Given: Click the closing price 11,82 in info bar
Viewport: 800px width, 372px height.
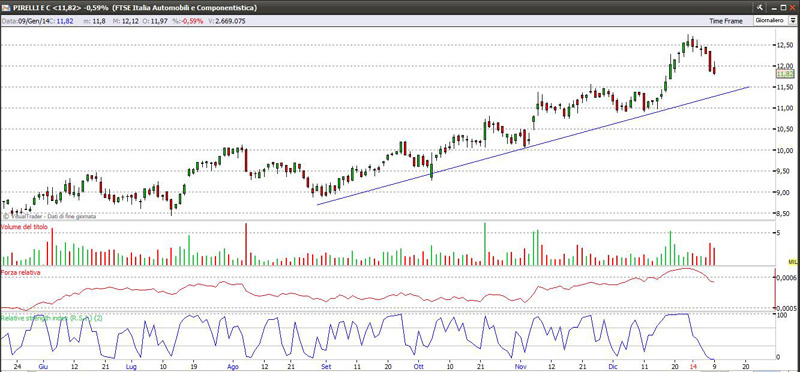Looking at the screenshot, I should (x=64, y=21).
